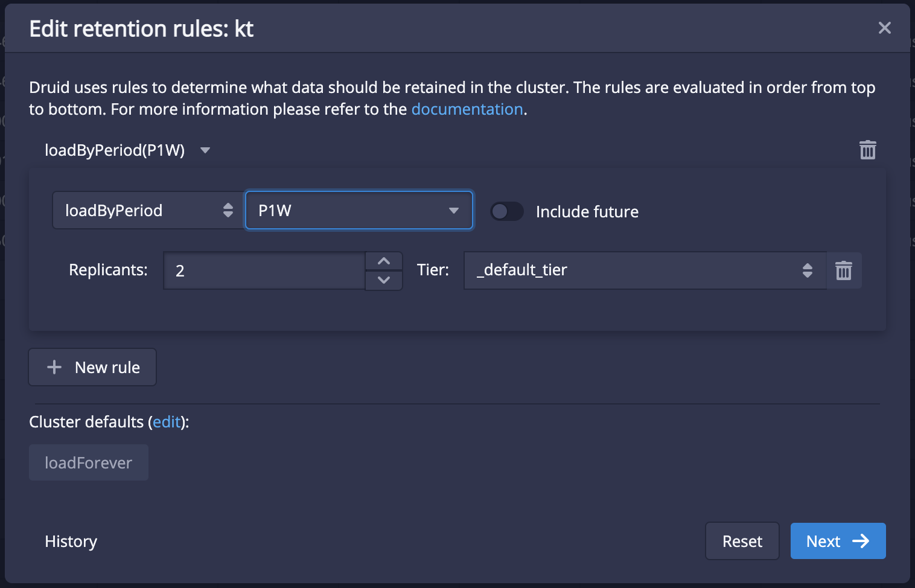The height and width of the screenshot is (588, 915).
Task: Click the edit link for Cluster defaults
Action: [x=167, y=421]
